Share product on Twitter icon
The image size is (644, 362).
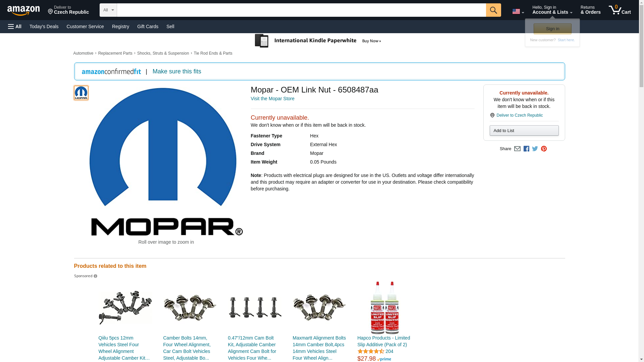point(535,148)
